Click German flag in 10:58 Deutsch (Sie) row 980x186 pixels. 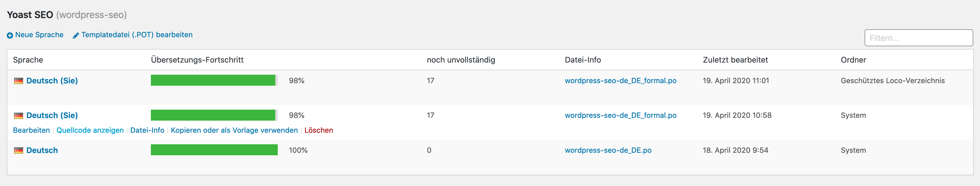[19, 116]
